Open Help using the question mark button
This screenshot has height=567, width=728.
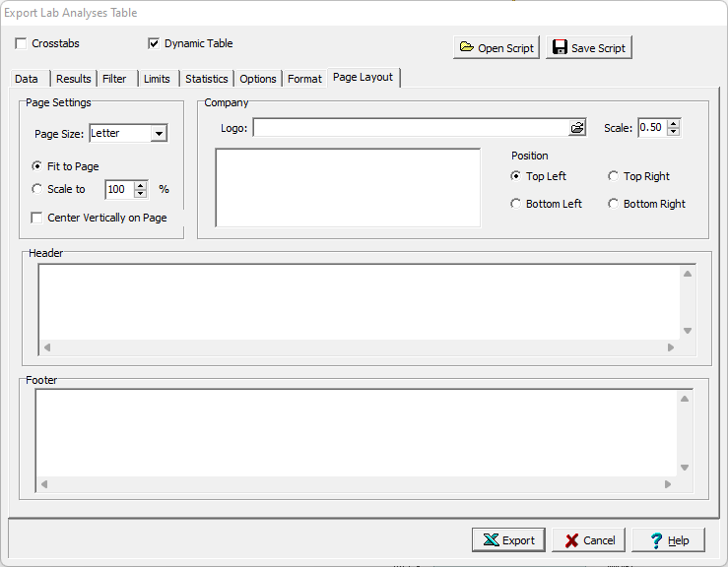(x=668, y=539)
